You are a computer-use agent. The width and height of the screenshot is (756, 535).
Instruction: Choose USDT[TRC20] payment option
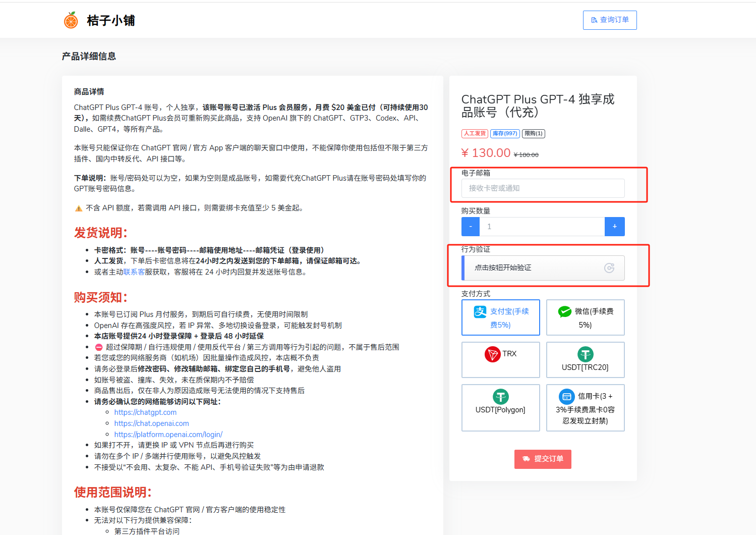click(586, 360)
